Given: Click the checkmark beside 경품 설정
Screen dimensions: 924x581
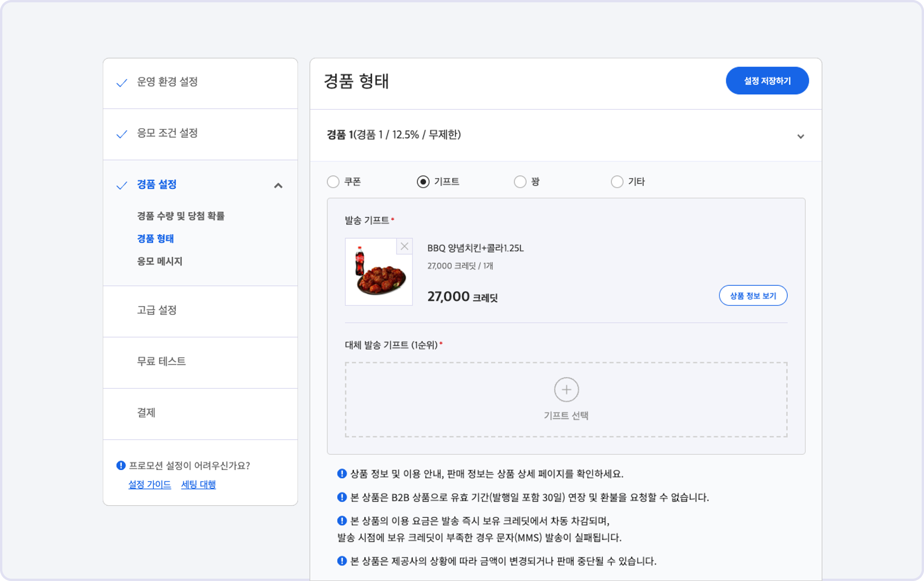Looking at the screenshot, I should pyautogui.click(x=122, y=186).
